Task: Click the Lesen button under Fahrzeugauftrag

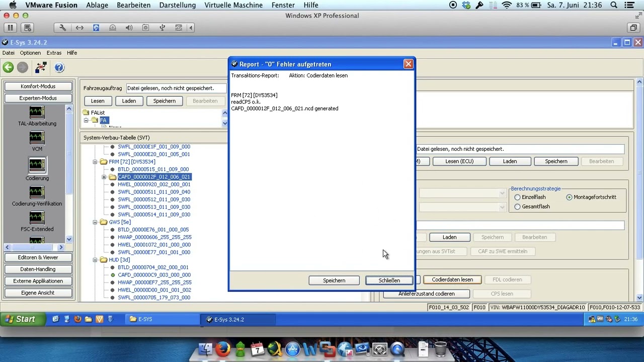Action: coord(98,101)
